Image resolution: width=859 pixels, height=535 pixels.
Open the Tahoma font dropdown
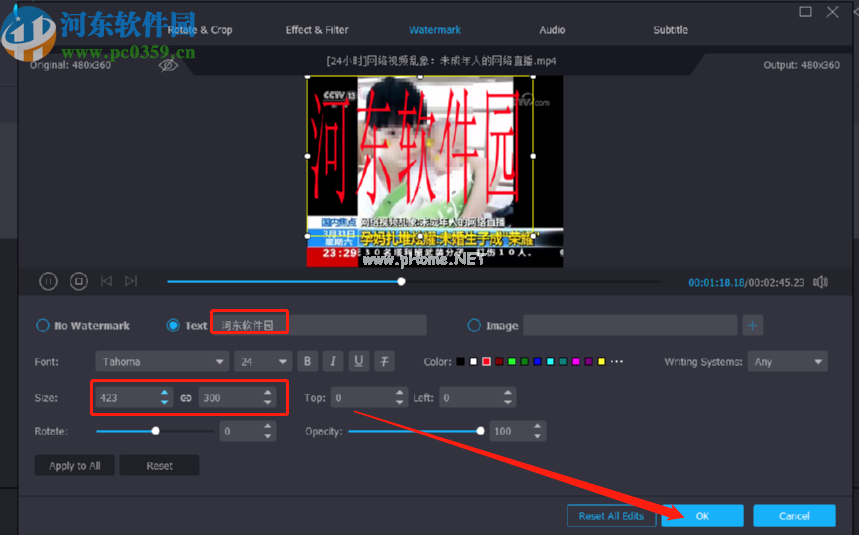[x=162, y=361]
